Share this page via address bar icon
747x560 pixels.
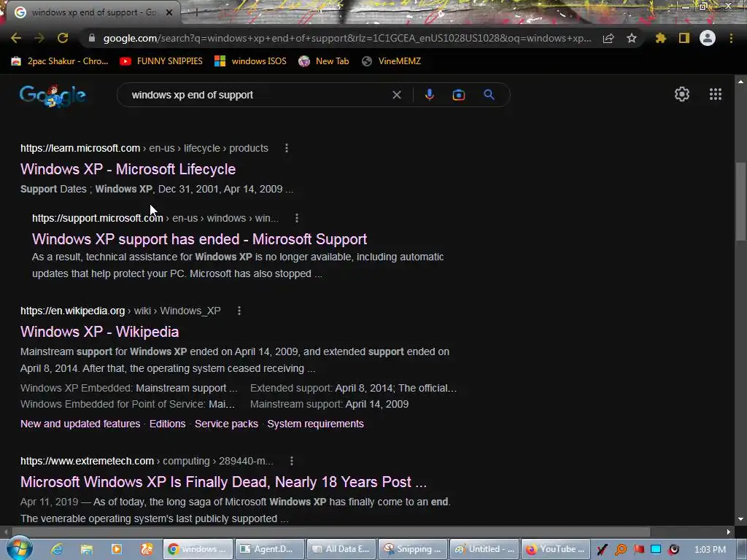pyautogui.click(x=608, y=38)
